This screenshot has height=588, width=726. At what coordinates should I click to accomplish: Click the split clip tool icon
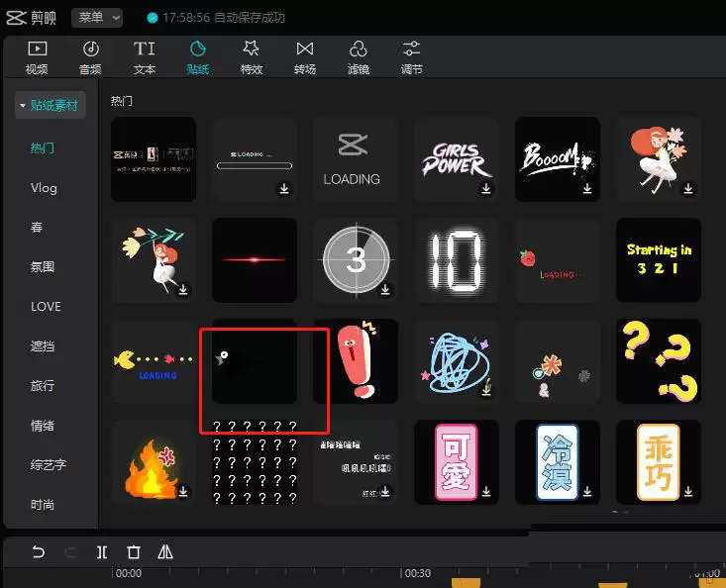tap(102, 552)
